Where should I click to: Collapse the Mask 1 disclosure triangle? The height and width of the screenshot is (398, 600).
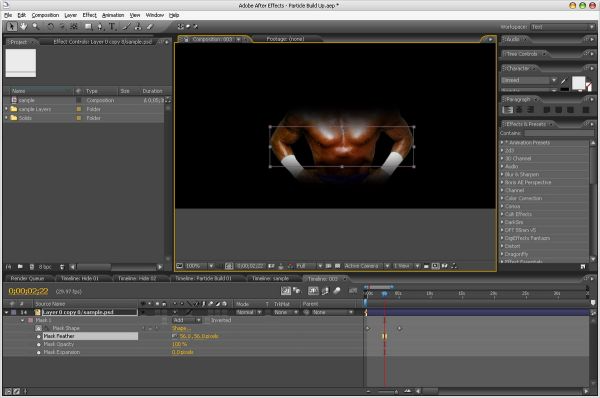(23, 320)
